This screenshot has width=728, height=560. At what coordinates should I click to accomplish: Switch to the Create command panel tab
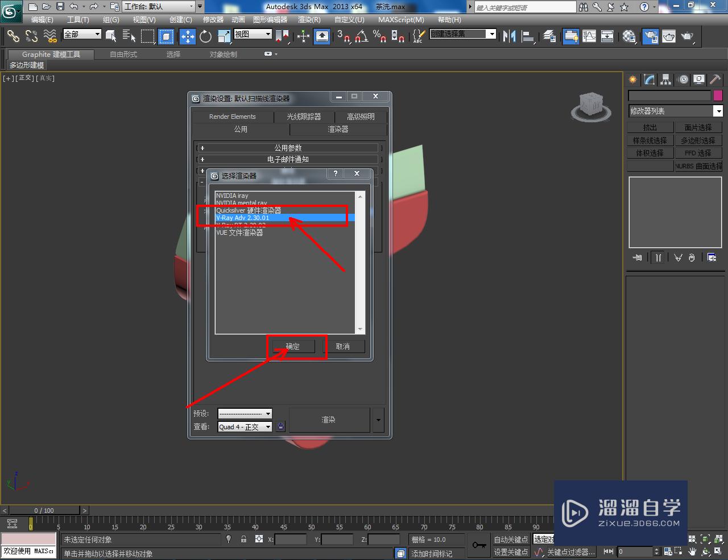(x=632, y=80)
